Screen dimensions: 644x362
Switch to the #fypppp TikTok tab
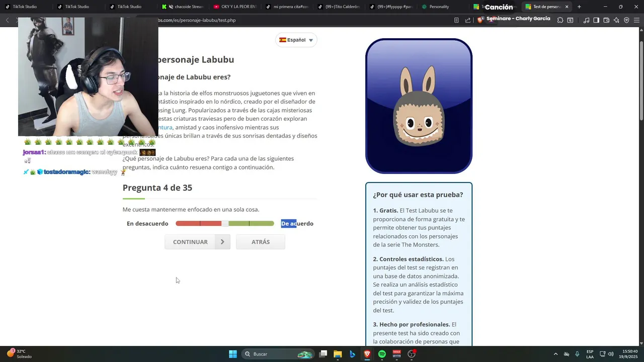click(391, 7)
